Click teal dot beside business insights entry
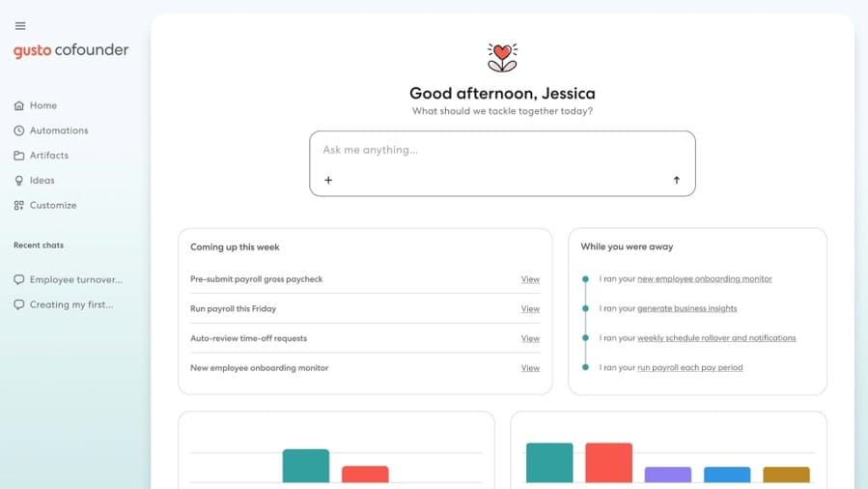The image size is (868, 489). [x=585, y=308]
